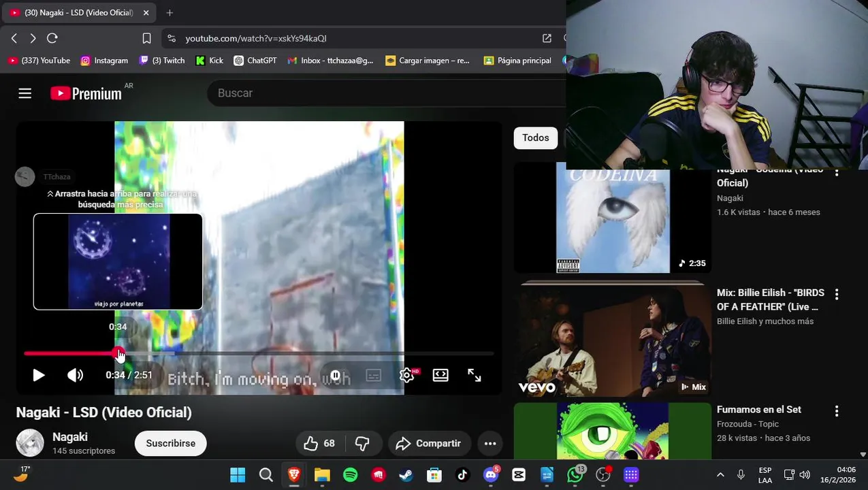Click the system tray volume icon

click(x=805, y=475)
